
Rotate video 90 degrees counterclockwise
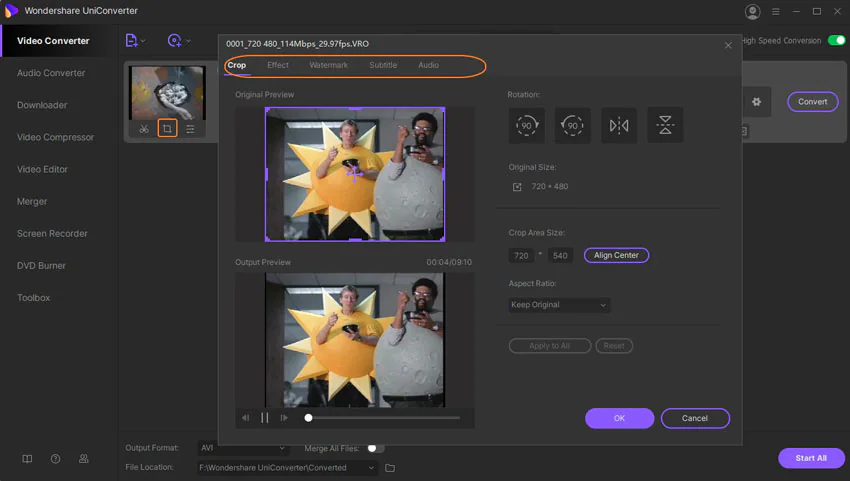573,125
